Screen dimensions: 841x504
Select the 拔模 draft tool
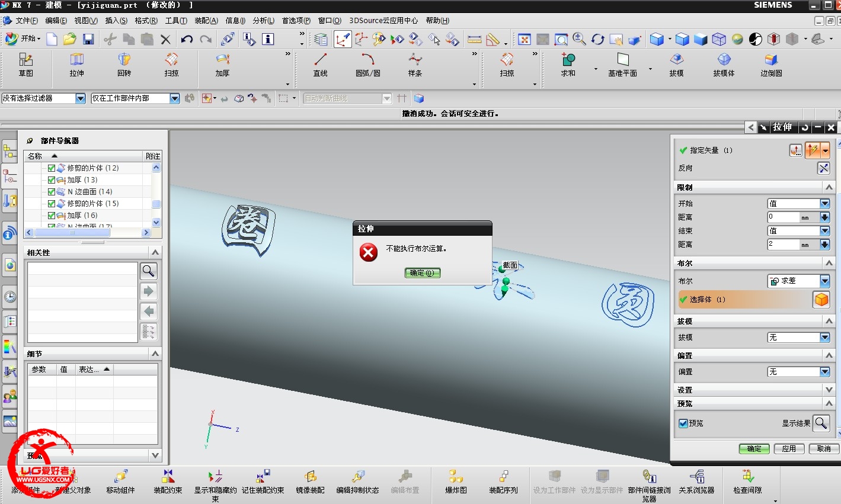pyautogui.click(x=676, y=65)
